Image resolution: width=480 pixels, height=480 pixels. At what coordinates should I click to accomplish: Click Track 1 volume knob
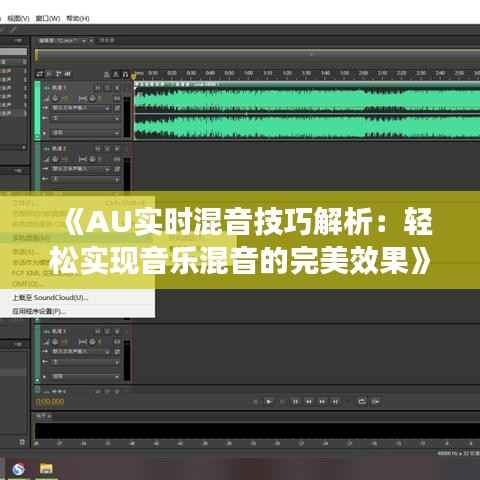(x=55, y=99)
